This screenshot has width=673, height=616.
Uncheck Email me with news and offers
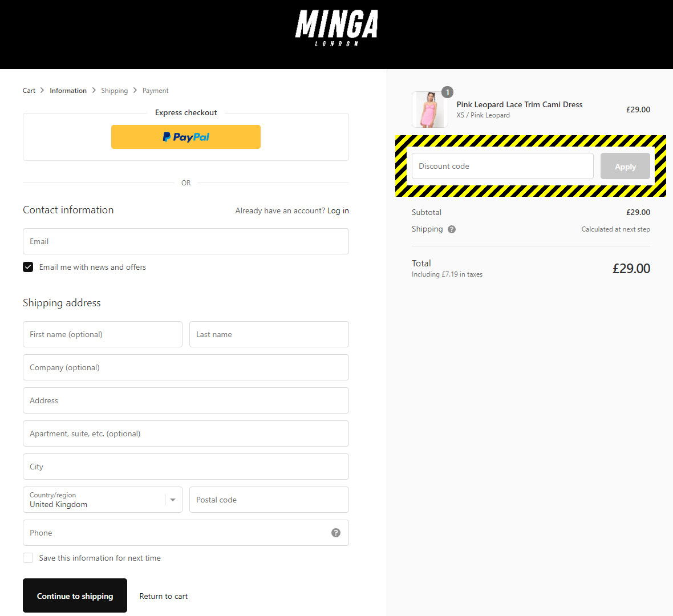click(x=28, y=266)
